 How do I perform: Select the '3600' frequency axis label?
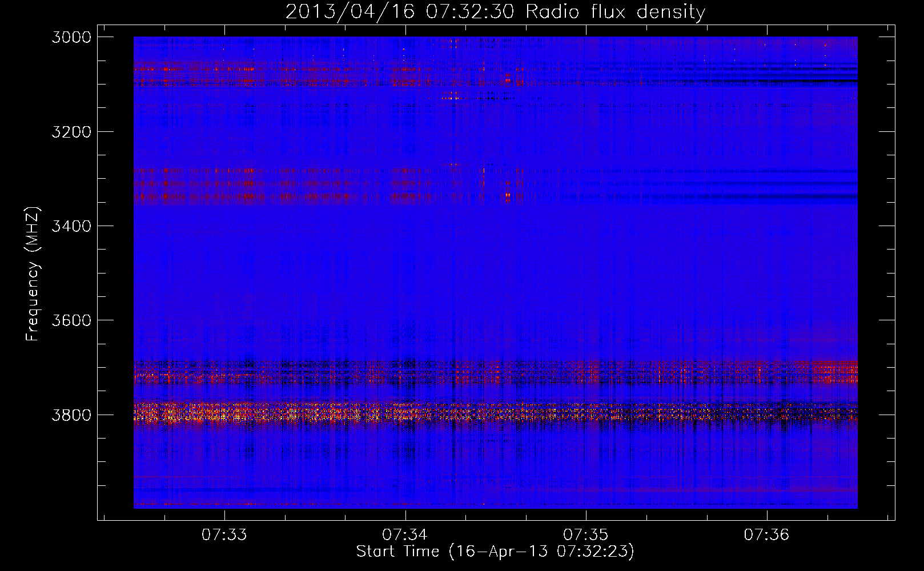click(x=71, y=320)
